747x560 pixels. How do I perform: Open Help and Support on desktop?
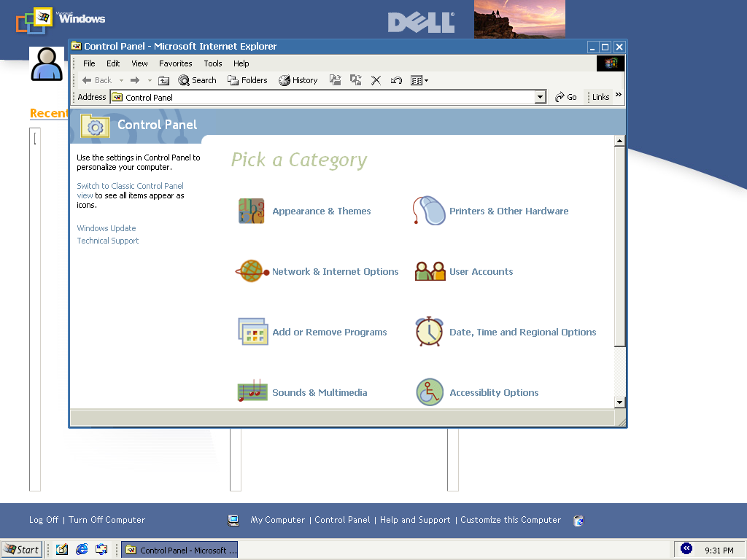click(x=415, y=519)
